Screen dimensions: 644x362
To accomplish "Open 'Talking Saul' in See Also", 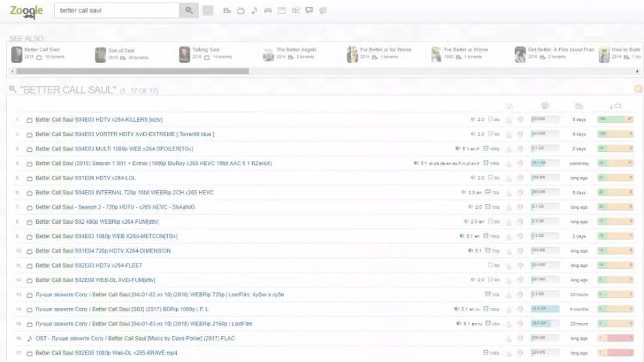I will click(205, 50).
